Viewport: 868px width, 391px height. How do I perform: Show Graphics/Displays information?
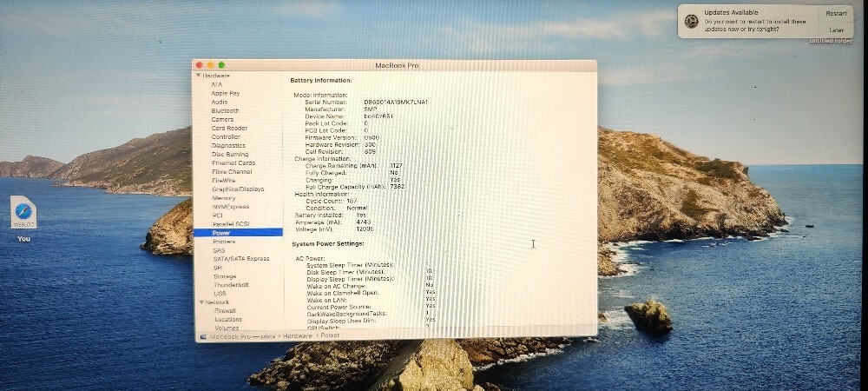coord(238,189)
